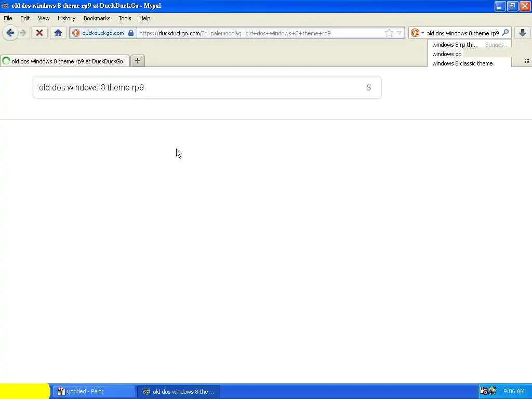Click the 9:06 AM clock
Image resolution: width=532 pixels, height=399 pixels.
click(x=514, y=391)
